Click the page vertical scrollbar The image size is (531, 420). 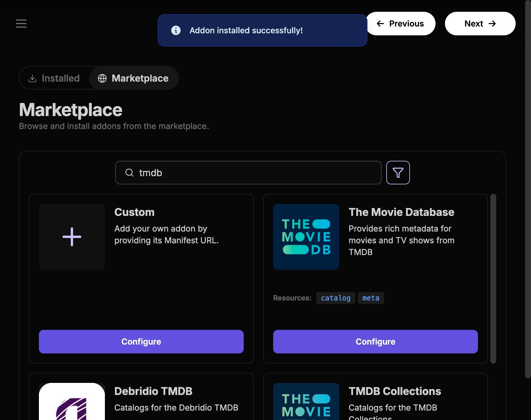[x=528, y=189]
